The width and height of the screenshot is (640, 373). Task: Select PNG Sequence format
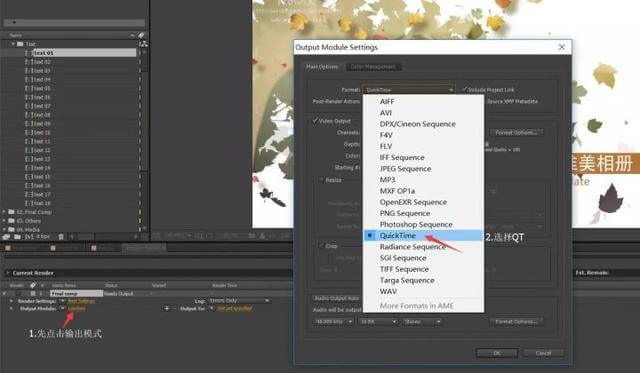[405, 213]
